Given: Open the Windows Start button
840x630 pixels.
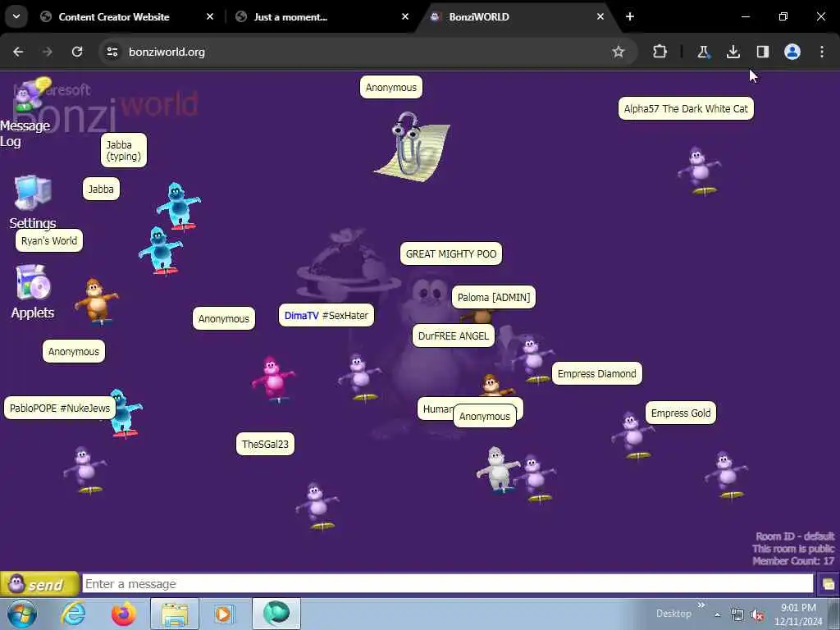Looking at the screenshot, I should click(22, 614).
